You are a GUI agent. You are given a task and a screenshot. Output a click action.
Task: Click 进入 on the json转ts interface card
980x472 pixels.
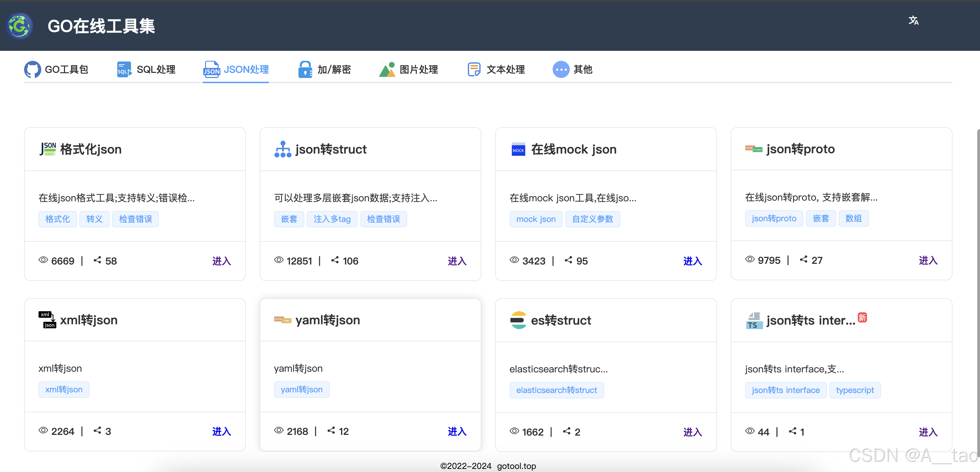[928, 432]
